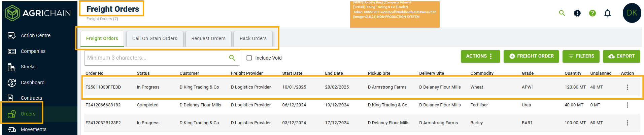644x135 pixels.
Task: Select the Request Orders tab
Action: pyautogui.click(x=208, y=39)
